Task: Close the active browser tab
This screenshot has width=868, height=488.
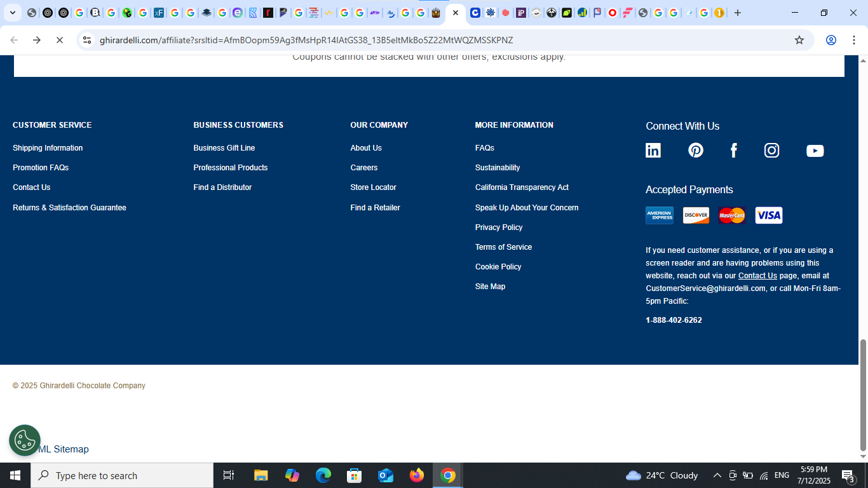Action: click(x=456, y=13)
